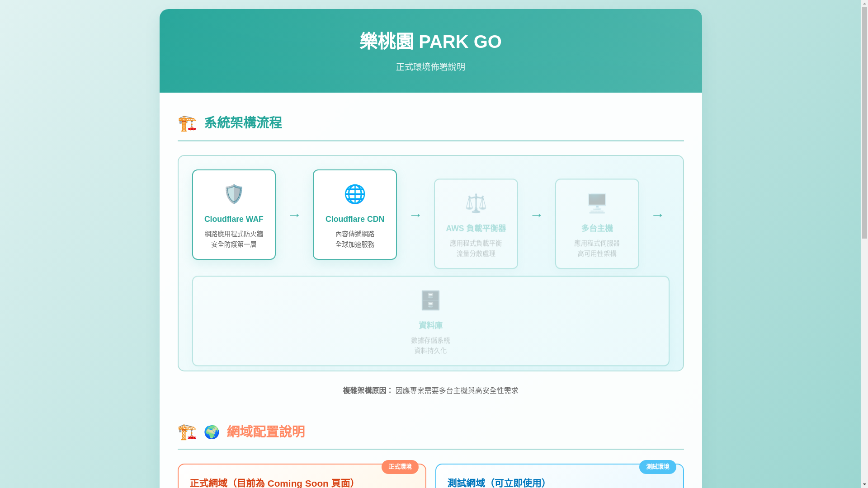
Task: Click the 資料持久化 description line
Action: (430, 351)
